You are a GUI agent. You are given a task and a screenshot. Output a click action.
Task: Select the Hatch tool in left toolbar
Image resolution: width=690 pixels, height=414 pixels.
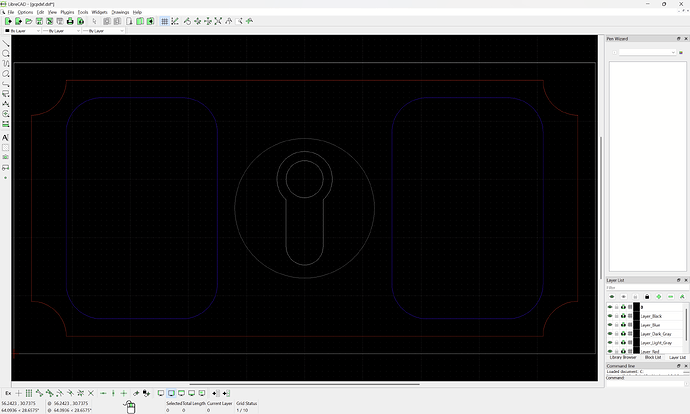tap(6, 147)
